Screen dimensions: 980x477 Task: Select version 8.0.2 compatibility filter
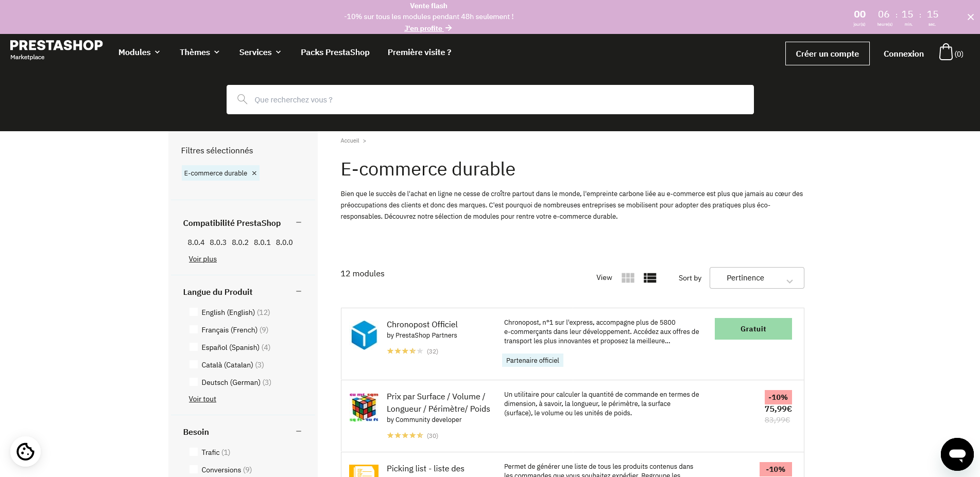[x=240, y=242]
